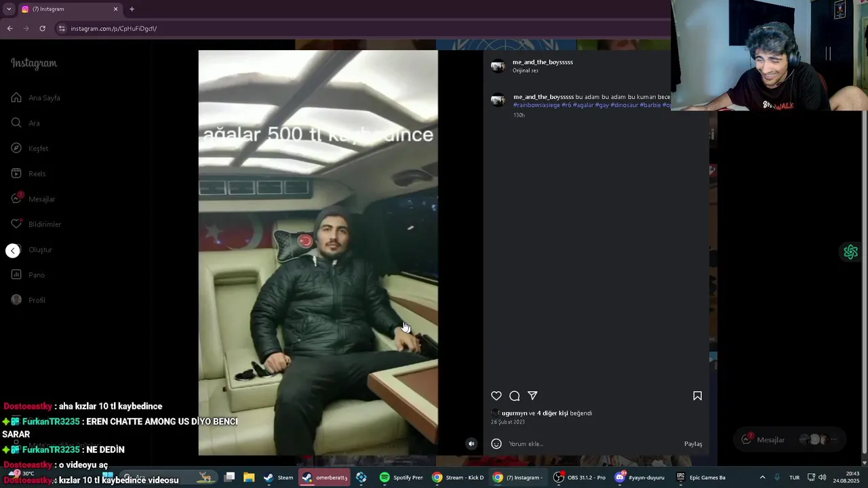
Task: Click the address bar URL
Action: [x=114, y=28]
